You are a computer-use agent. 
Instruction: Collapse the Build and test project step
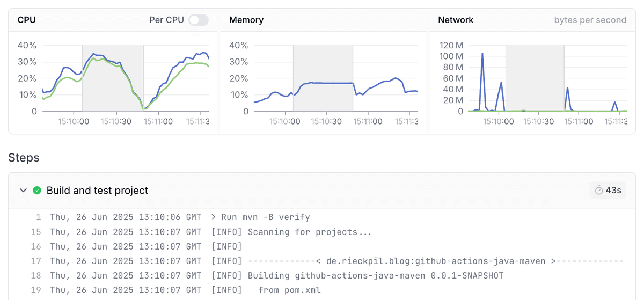pyautogui.click(x=23, y=191)
